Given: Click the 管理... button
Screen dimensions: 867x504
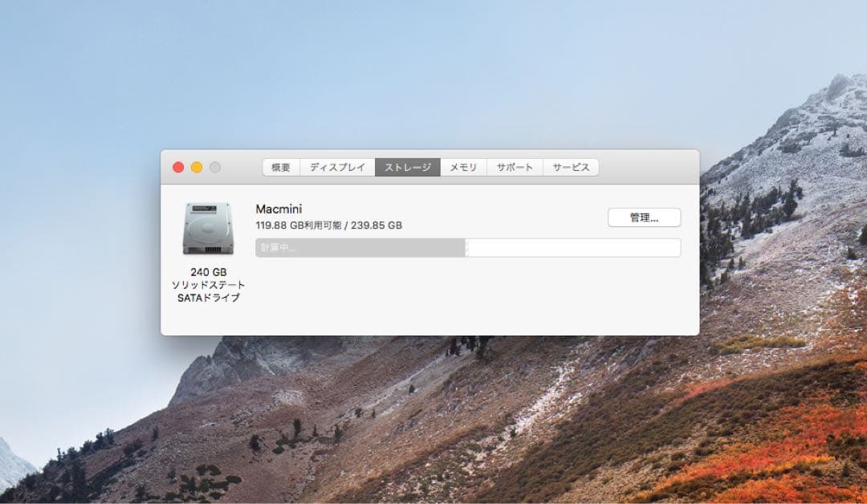Looking at the screenshot, I should coord(642,217).
